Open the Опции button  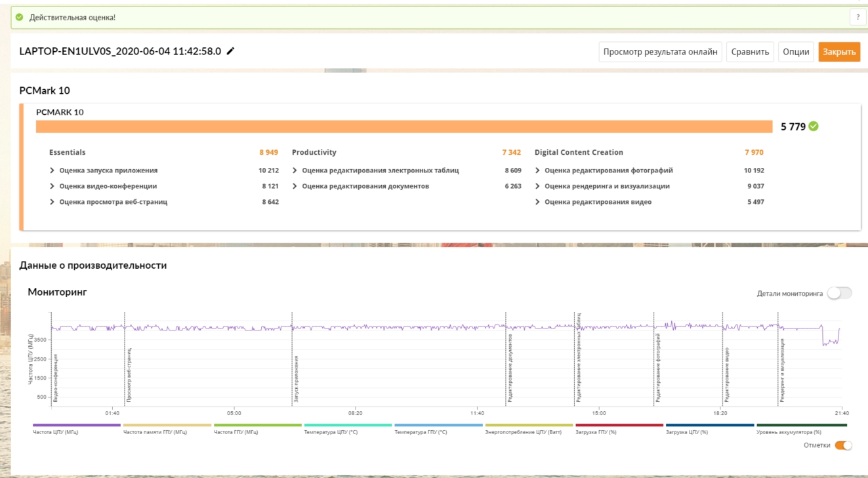point(796,52)
